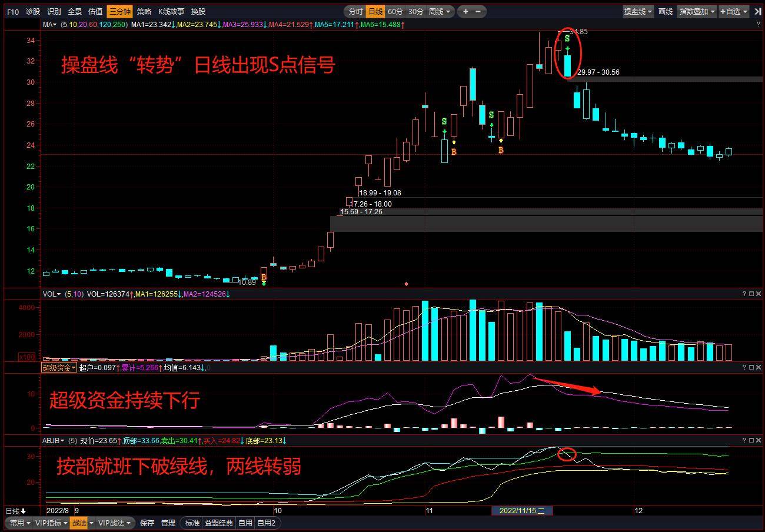Click the 18.99 - 19.08 gap label
The image size is (765, 532).
(380, 193)
